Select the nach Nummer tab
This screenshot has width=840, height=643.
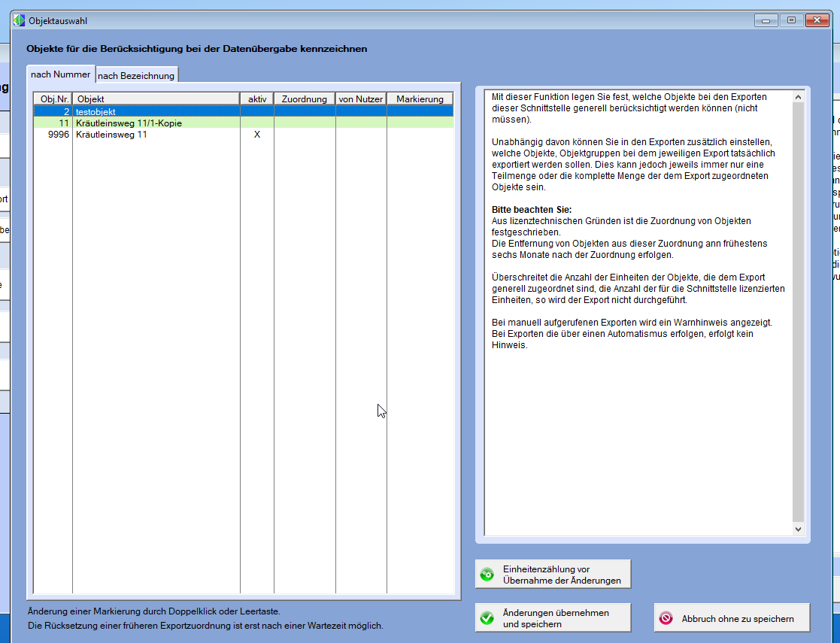[x=61, y=74]
